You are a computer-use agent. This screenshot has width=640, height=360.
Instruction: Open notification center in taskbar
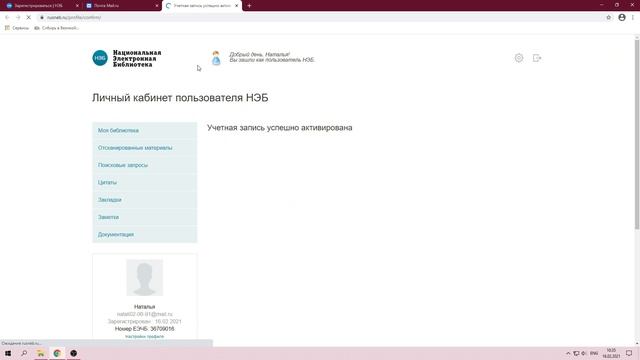coord(629,353)
